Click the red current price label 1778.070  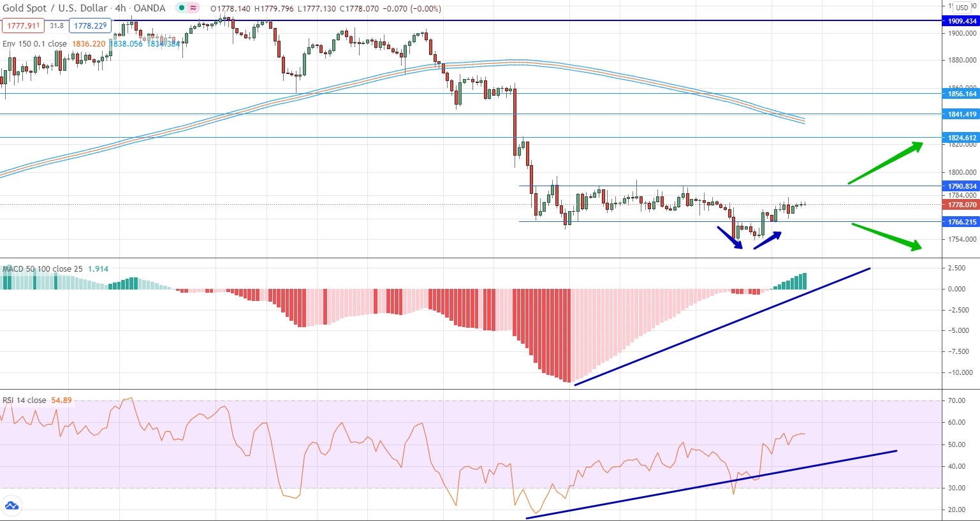point(961,205)
